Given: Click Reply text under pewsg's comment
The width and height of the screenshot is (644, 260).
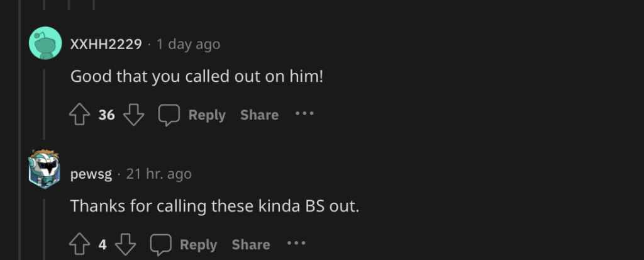Looking at the screenshot, I should tap(198, 244).
